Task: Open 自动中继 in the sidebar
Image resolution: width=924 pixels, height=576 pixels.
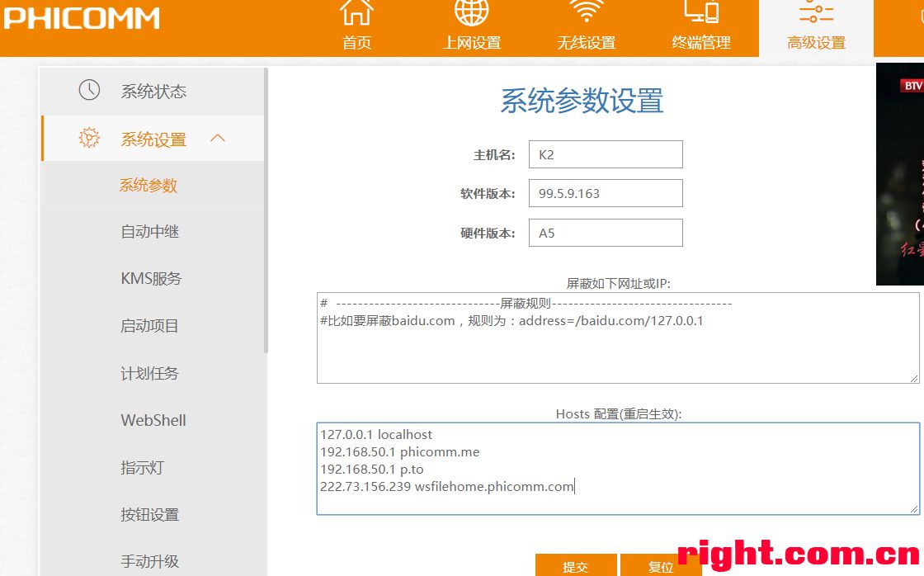Action: click(x=150, y=233)
